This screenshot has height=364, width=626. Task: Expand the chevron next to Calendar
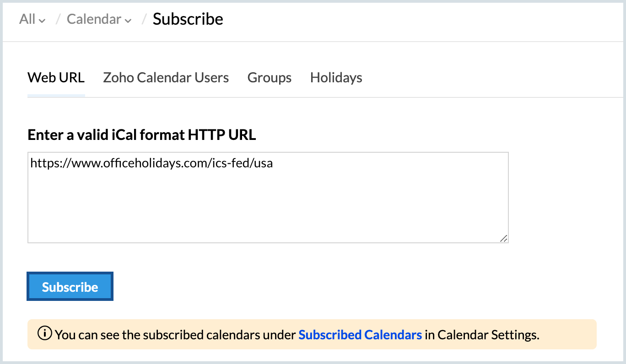point(128,21)
